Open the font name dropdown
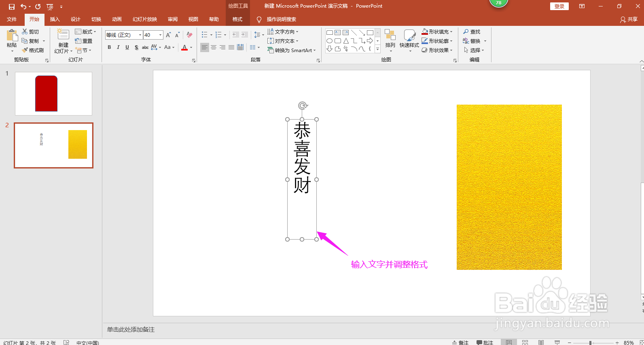644x345 pixels. click(140, 35)
